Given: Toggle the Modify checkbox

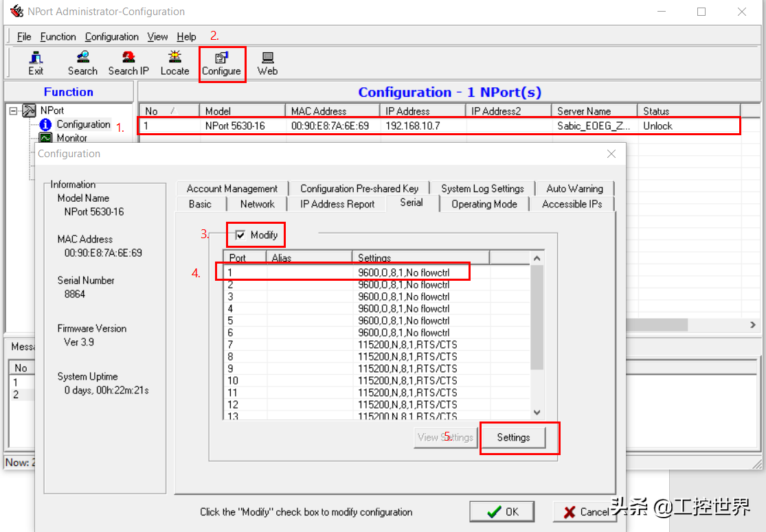Looking at the screenshot, I should coord(240,235).
